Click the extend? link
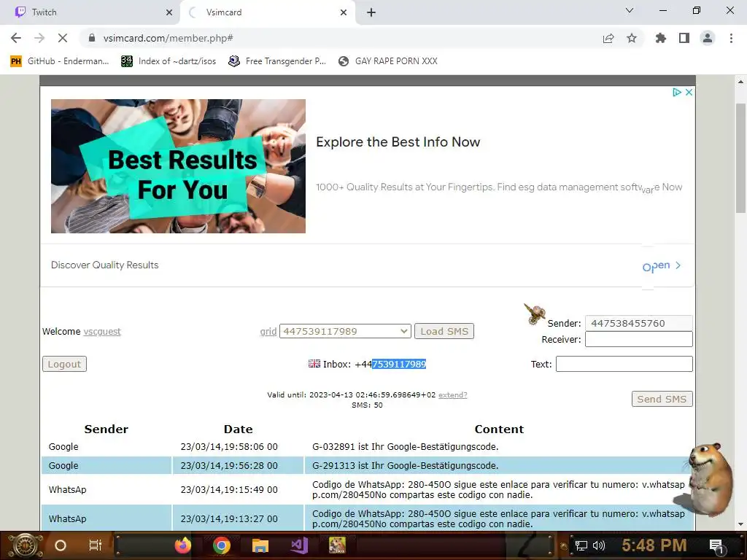The image size is (747, 560). (x=452, y=394)
